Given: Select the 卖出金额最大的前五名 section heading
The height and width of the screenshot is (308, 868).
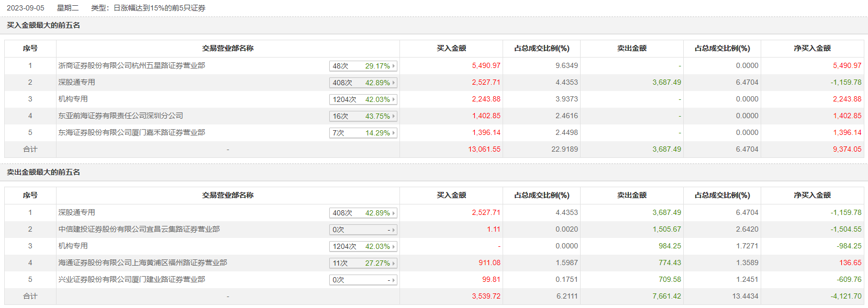Looking at the screenshot, I should 43,172.
